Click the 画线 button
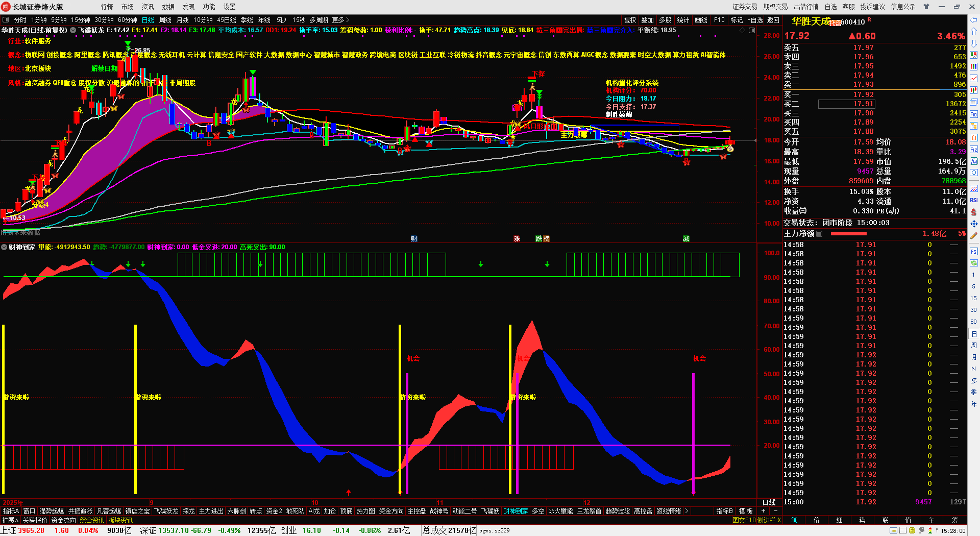Viewport: 980px width, 536px height. pyautogui.click(x=701, y=20)
